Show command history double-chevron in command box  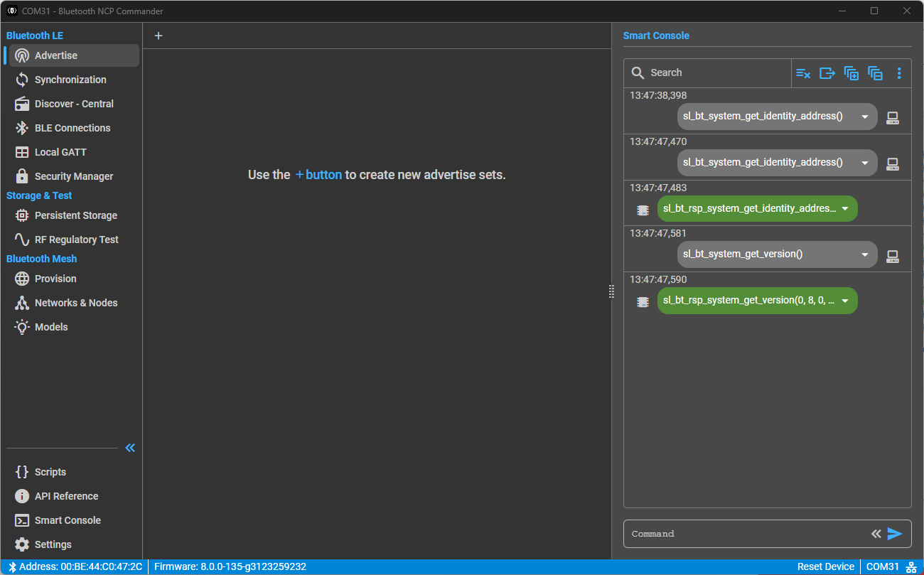876,534
